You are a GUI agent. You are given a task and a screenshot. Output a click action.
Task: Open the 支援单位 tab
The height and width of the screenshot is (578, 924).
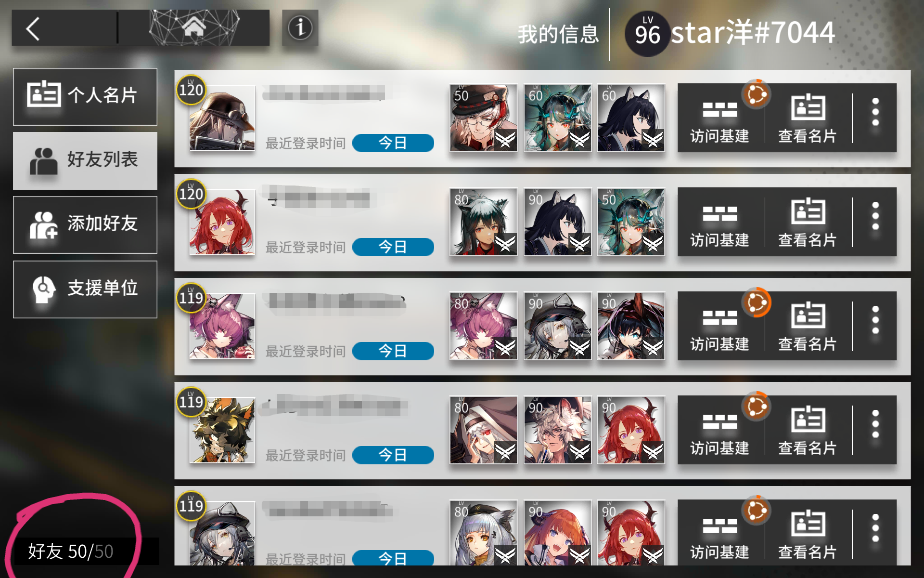[85, 289]
